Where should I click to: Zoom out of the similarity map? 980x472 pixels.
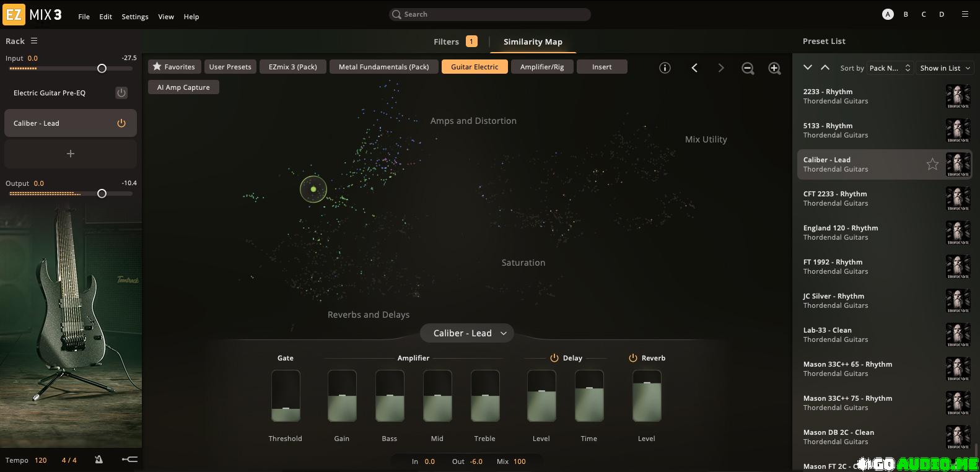click(x=748, y=68)
